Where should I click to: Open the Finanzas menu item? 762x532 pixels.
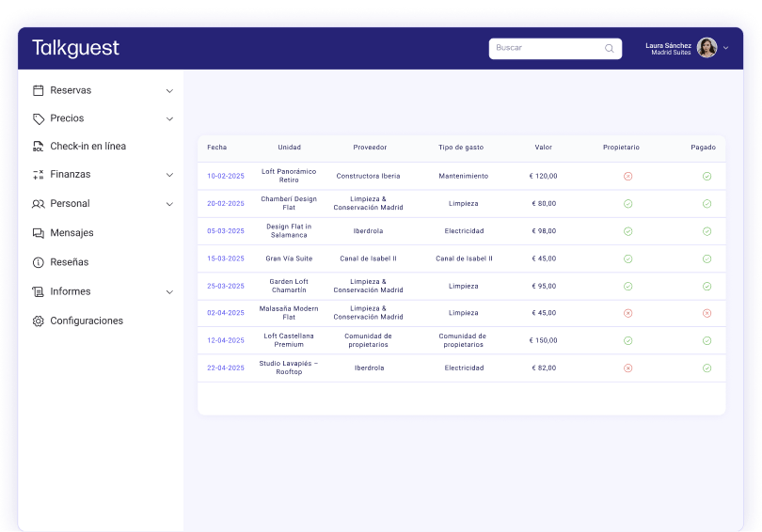(x=71, y=174)
